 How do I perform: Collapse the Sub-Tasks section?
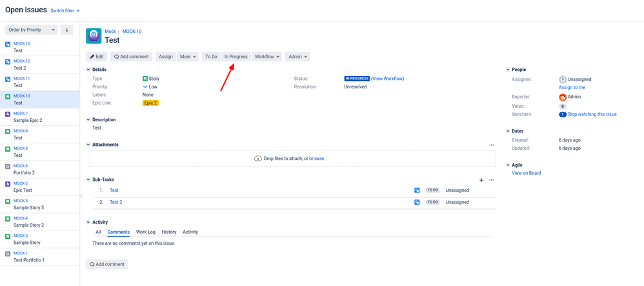click(88, 179)
